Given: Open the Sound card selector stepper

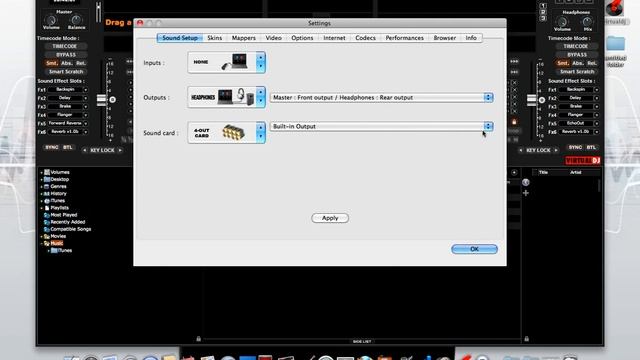Looking at the screenshot, I should coord(260,132).
